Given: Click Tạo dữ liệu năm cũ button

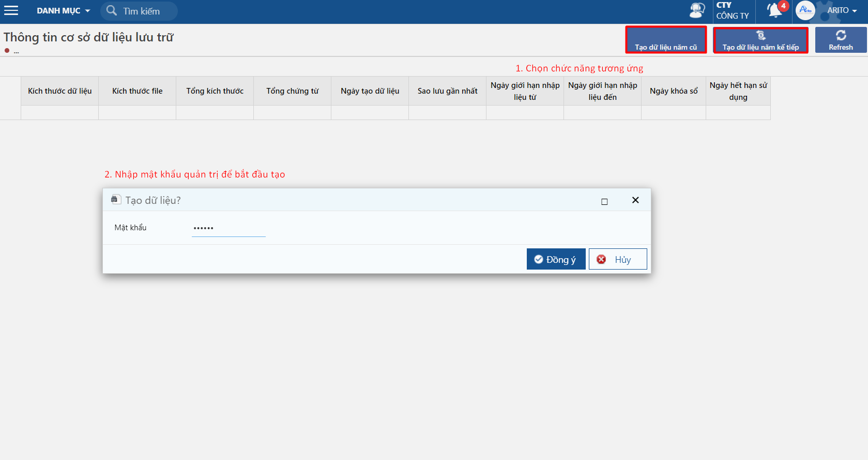Looking at the screenshot, I should pos(666,40).
